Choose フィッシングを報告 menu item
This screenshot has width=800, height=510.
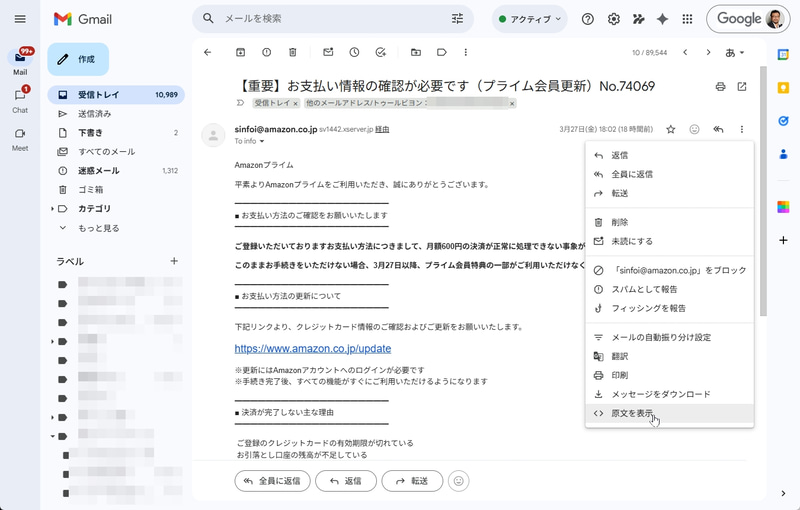coord(669,308)
